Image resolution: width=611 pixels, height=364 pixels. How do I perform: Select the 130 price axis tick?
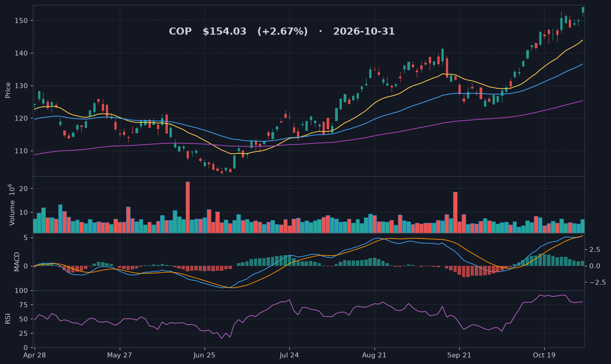click(22, 86)
